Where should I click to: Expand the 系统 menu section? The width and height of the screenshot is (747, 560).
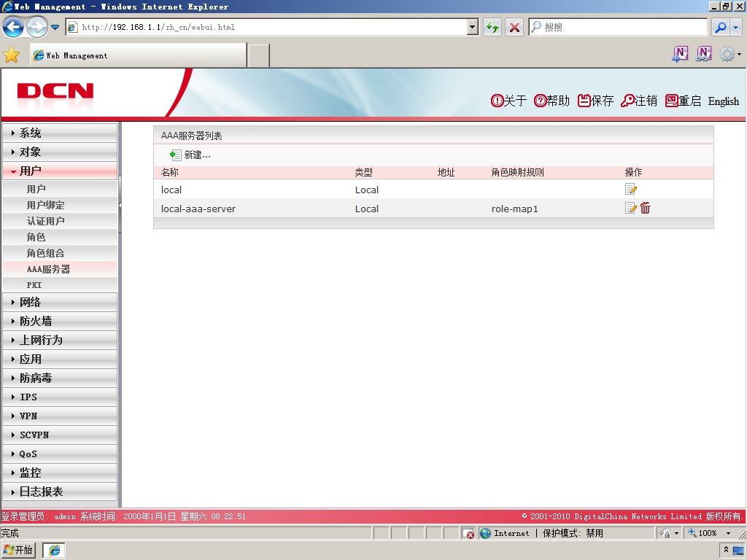[x=60, y=133]
